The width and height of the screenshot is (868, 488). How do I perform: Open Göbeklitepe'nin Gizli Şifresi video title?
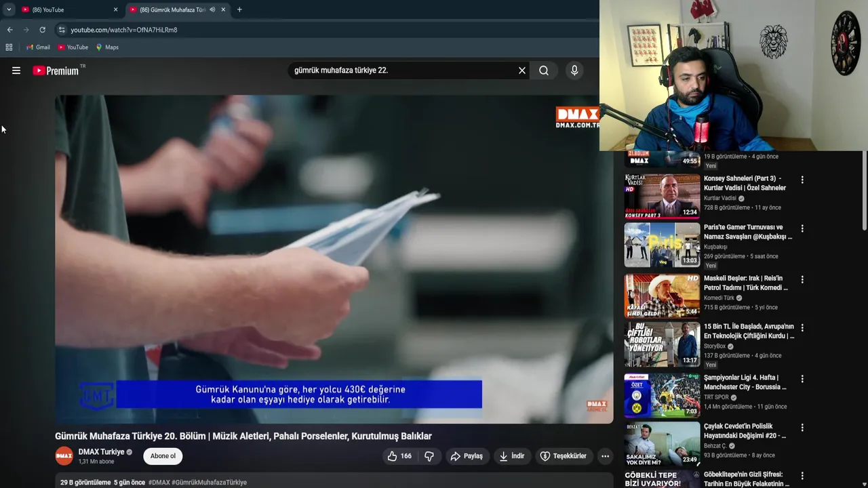(x=747, y=479)
